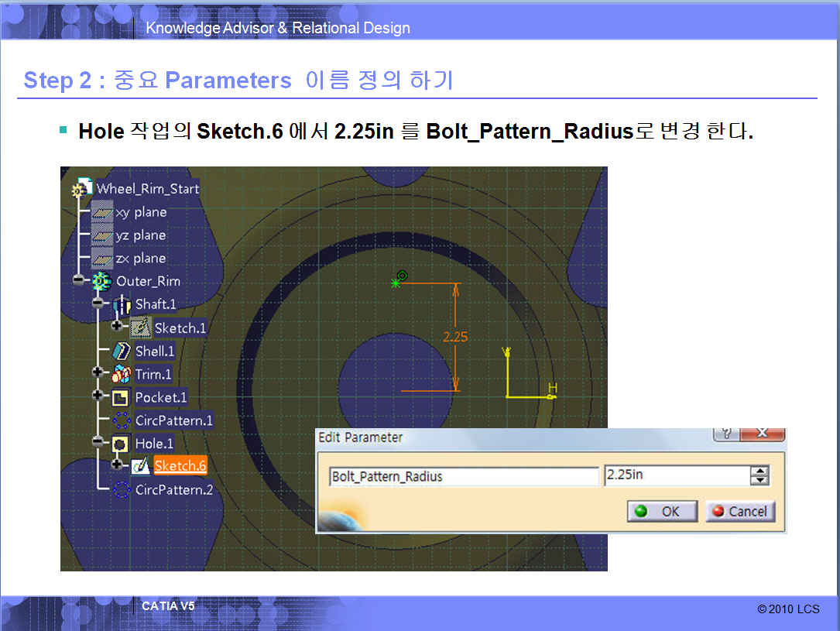The height and width of the screenshot is (631, 840).
Task: Click the 2.25 dimension in the sketch
Action: (455, 337)
